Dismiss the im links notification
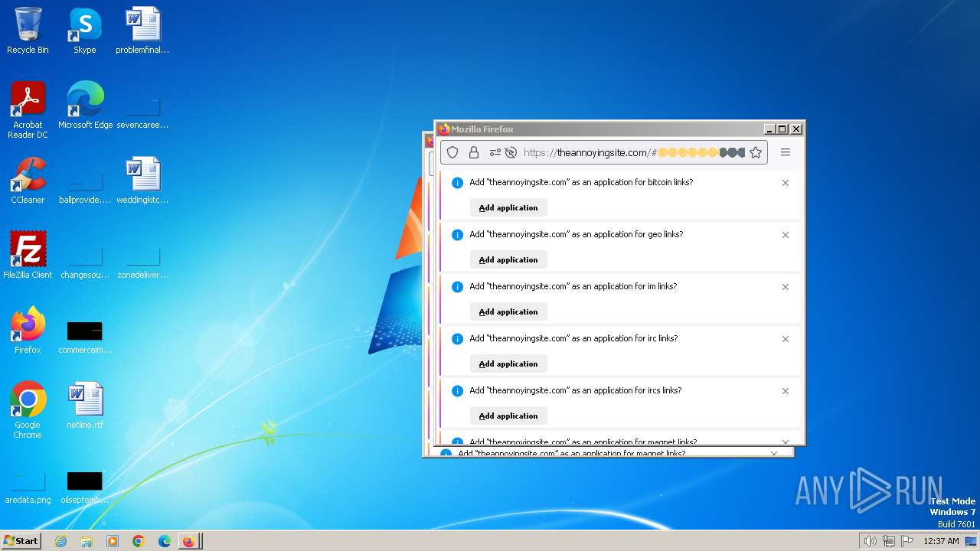This screenshot has height=551, width=980. point(786,287)
